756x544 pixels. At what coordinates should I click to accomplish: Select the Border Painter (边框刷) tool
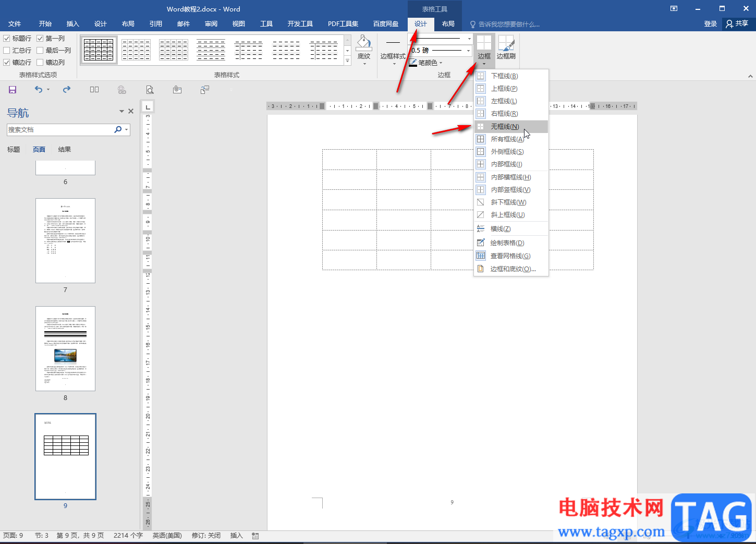[x=506, y=48]
